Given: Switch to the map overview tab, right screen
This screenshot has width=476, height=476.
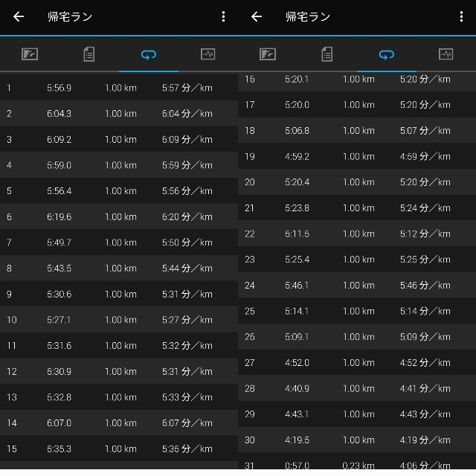Looking at the screenshot, I should pos(268,54).
